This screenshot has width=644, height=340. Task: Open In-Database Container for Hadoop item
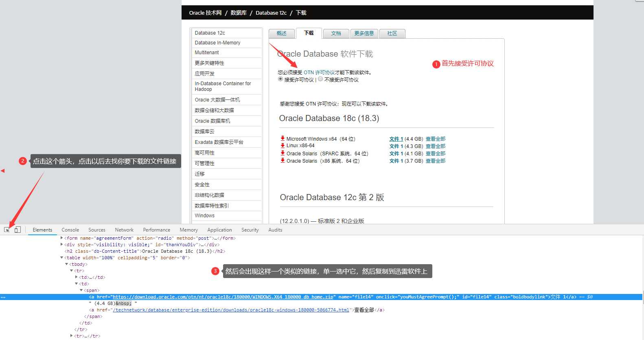(227, 86)
